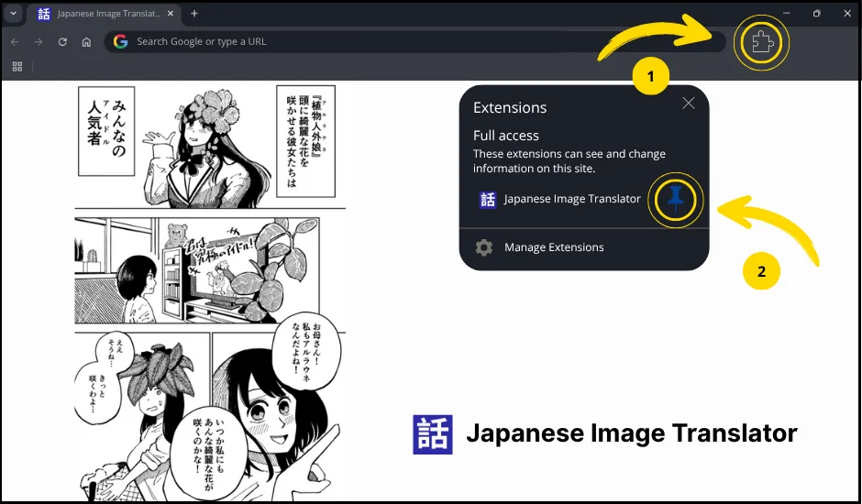Click the 'Extensions' popup title
Viewport: 862px width, 504px height.
click(x=510, y=107)
